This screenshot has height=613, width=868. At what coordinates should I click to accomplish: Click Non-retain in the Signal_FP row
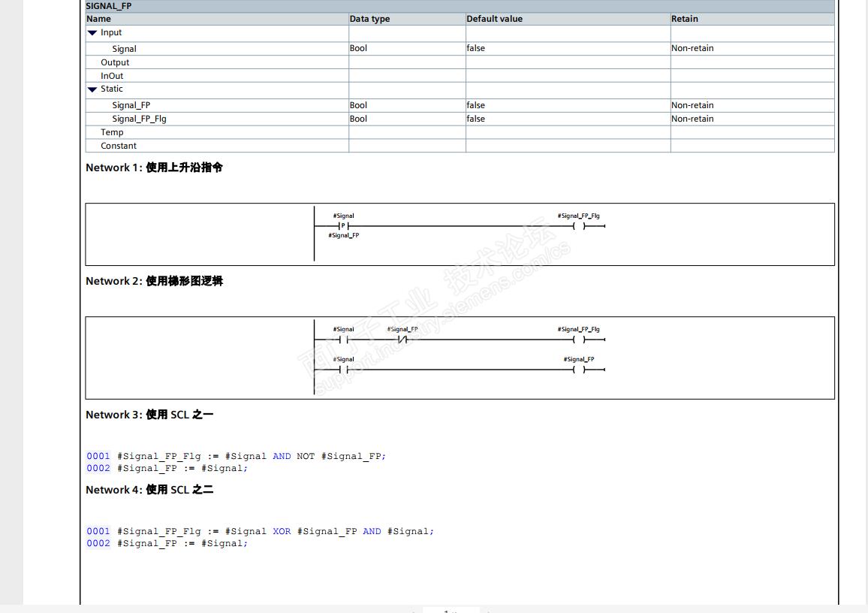click(692, 105)
